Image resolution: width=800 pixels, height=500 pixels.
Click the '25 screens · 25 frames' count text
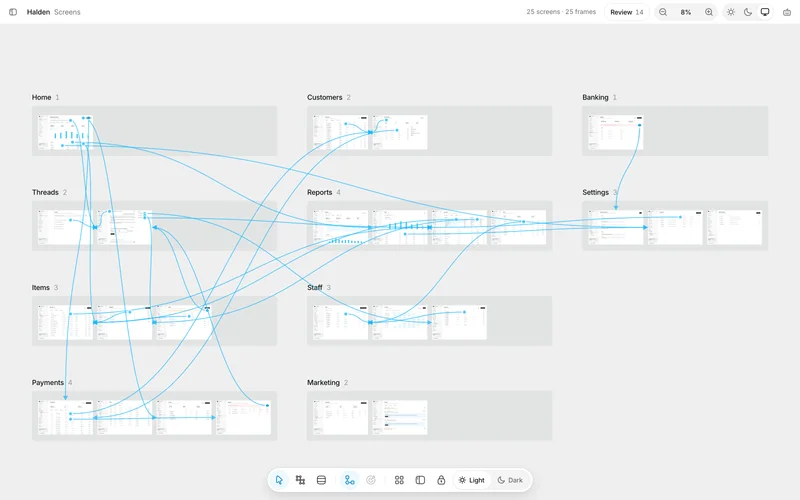(561, 12)
